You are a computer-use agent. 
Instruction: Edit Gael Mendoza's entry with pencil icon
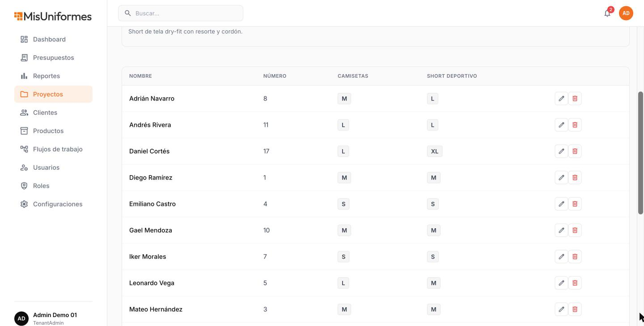tap(561, 230)
